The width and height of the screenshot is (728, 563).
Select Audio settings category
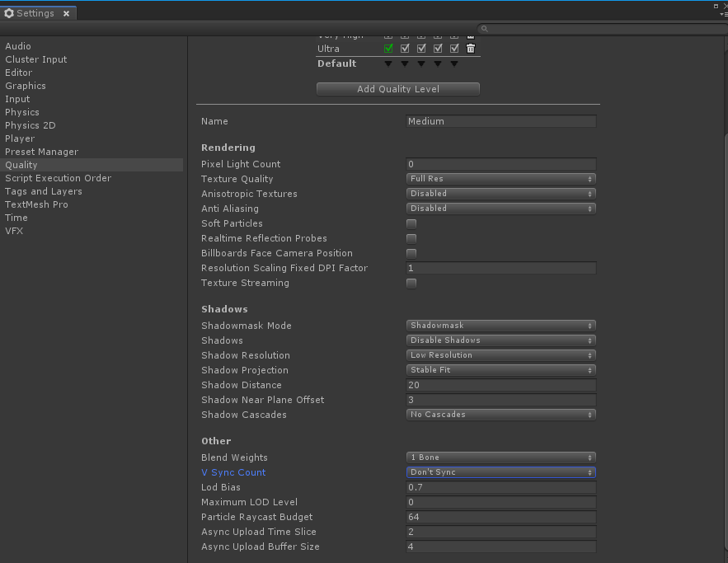[18, 46]
